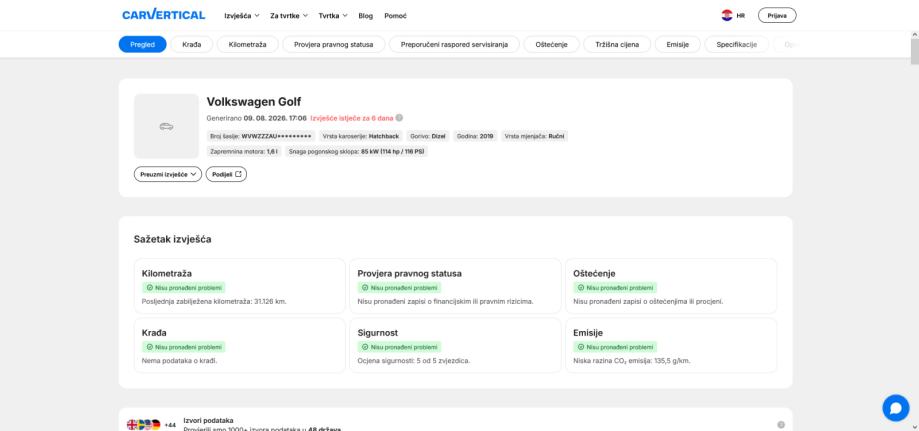This screenshot has height=431, width=919.
Task: Open Preporučeni raspored servisiranja tab
Action: [454, 45]
